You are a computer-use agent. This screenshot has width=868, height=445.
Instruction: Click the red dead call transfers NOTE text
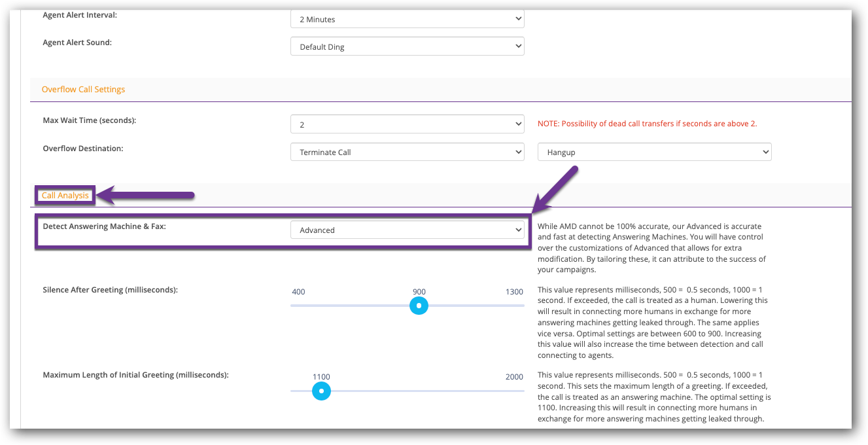pos(647,124)
